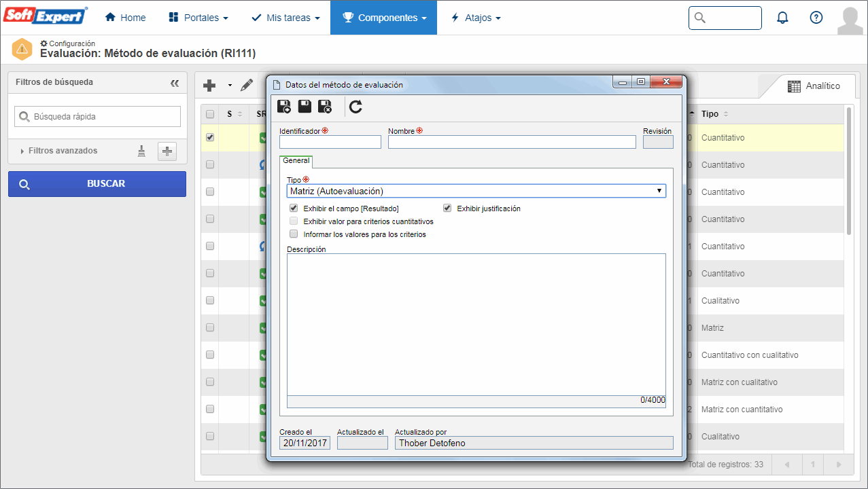Uncheck the highlighted first row checkbox

pyautogui.click(x=210, y=137)
